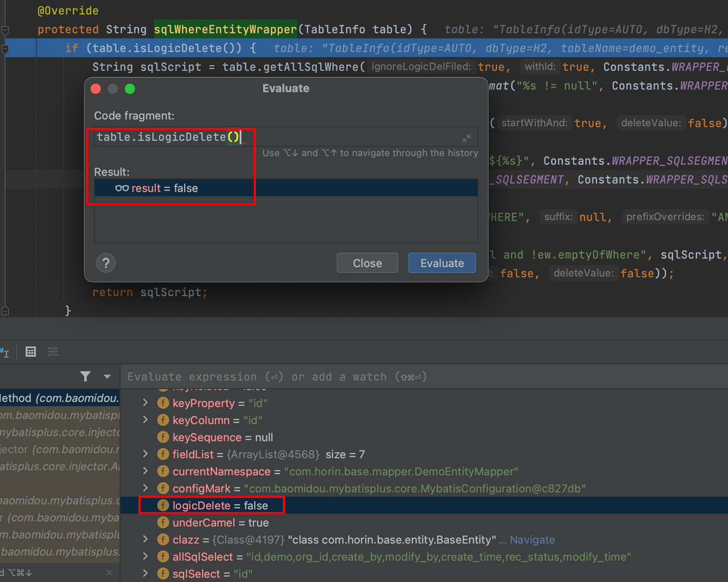Click the glasses icon beside result
The width and height of the screenshot is (728, 582).
122,188
